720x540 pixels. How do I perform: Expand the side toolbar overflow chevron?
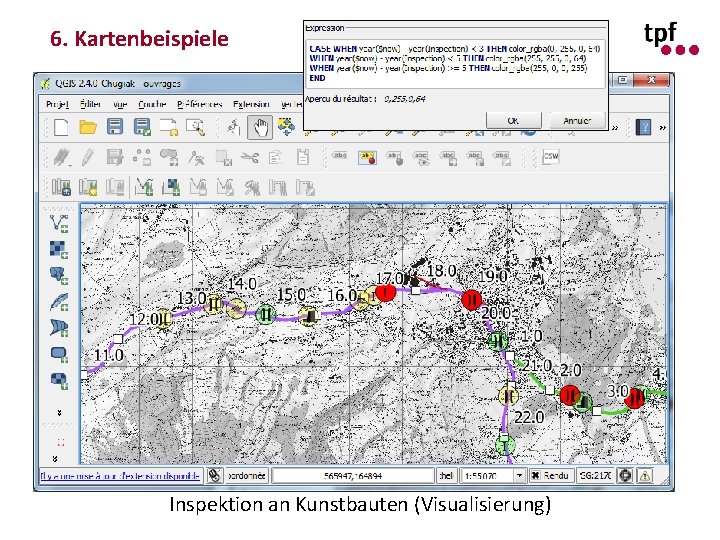(59, 413)
